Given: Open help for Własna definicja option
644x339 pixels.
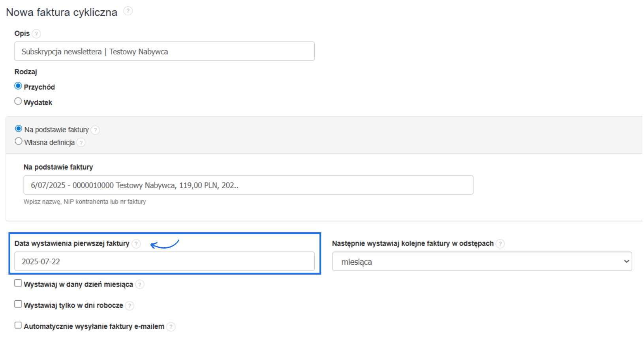Looking at the screenshot, I should (x=81, y=143).
